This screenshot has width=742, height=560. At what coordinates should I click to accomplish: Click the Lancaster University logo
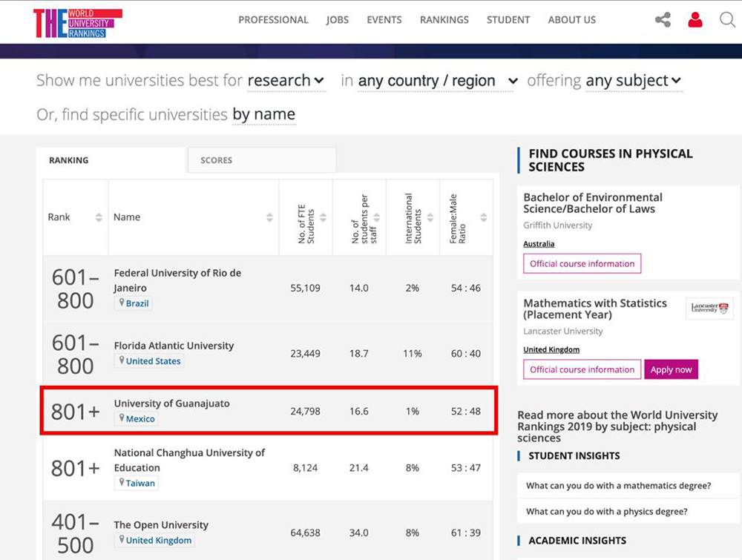click(x=709, y=309)
